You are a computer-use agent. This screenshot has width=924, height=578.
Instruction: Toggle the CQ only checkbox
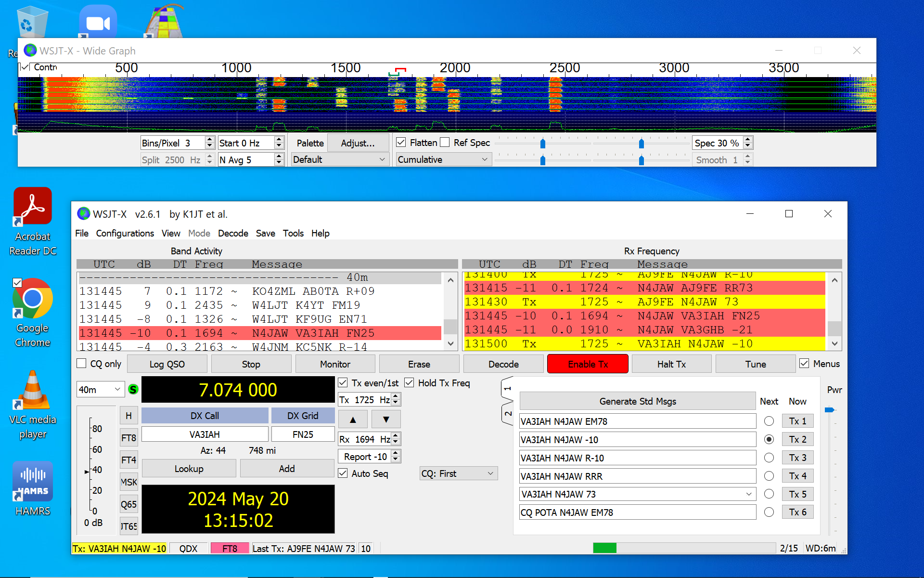click(82, 364)
